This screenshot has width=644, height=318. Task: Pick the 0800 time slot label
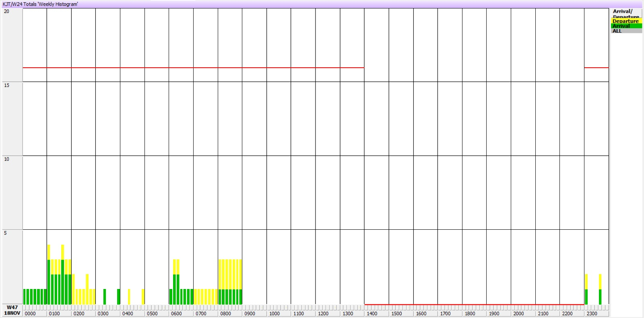(x=225, y=314)
